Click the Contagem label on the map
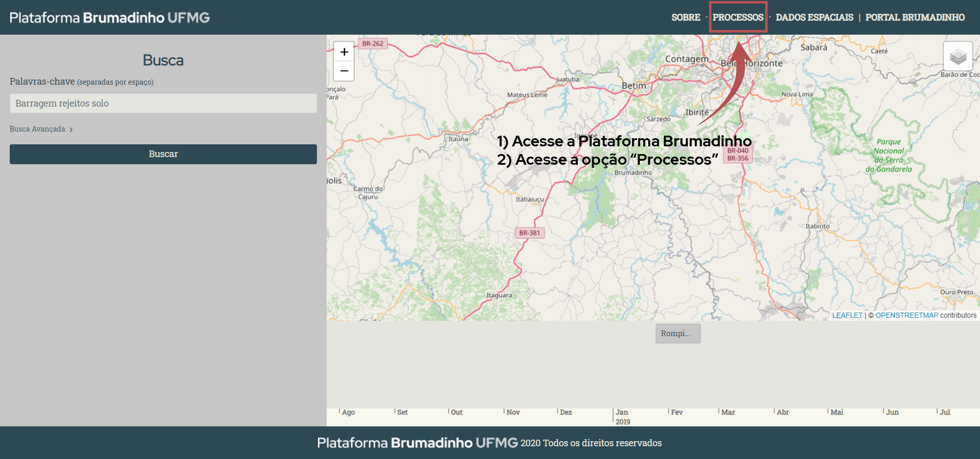The width and height of the screenshot is (980, 459). (687, 59)
